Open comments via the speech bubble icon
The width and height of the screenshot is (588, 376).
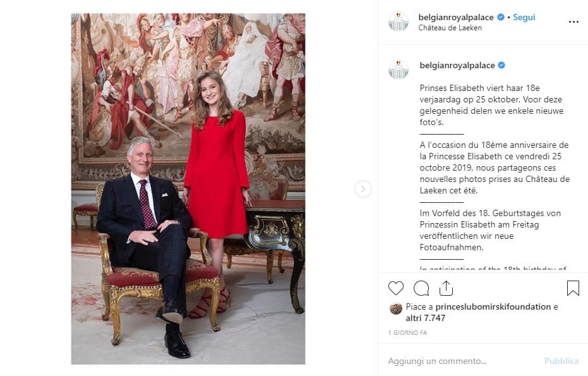[x=421, y=288]
